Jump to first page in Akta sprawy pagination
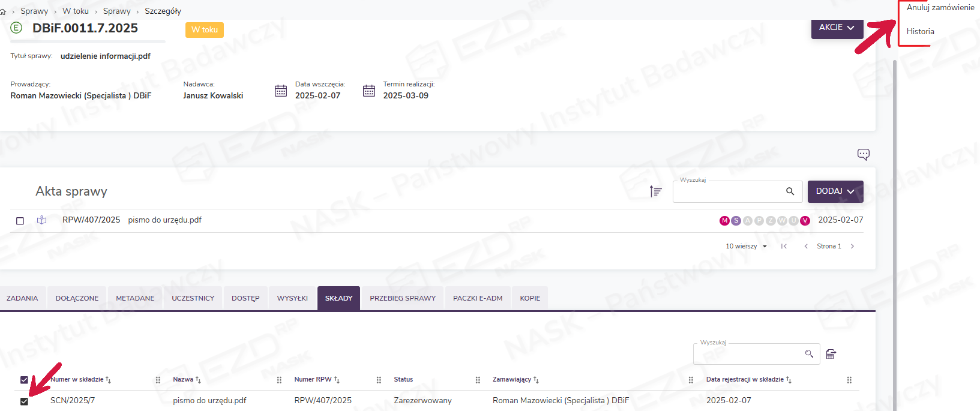The height and width of the screenshot is (411, 980). click(x=784, y=247)
